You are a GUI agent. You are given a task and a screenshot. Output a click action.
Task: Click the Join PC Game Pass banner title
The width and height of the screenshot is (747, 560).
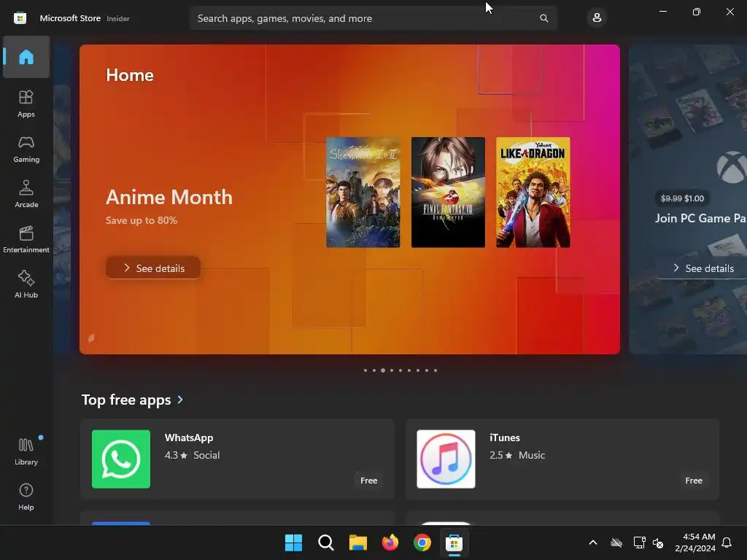coord(701,218)
